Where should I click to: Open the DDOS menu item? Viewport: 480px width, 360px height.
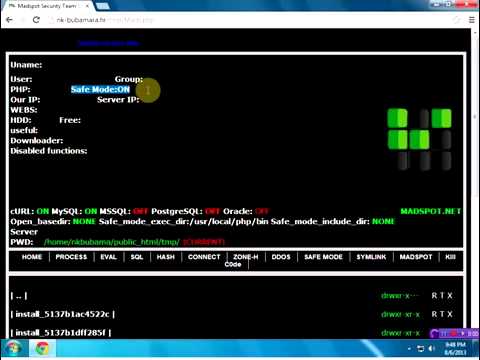[281, 257]
